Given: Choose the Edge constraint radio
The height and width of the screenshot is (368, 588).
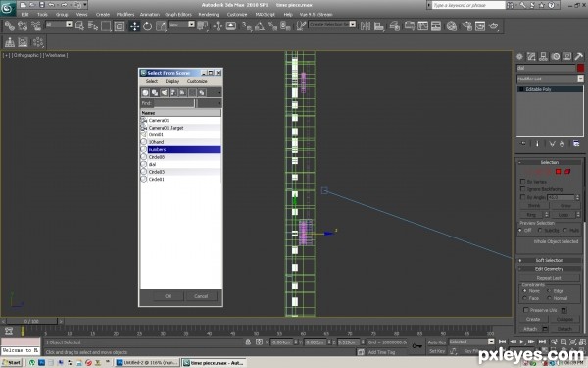Looking at the screenshot, I should click(549, 291).
